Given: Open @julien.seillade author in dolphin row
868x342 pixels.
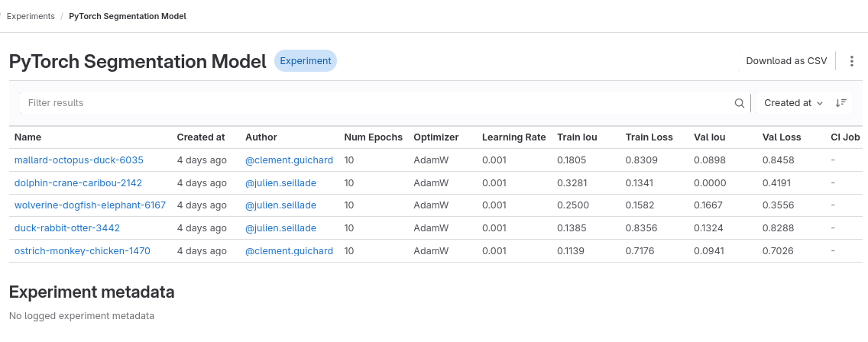Looking at the screenshot, I should pos(280,182).
